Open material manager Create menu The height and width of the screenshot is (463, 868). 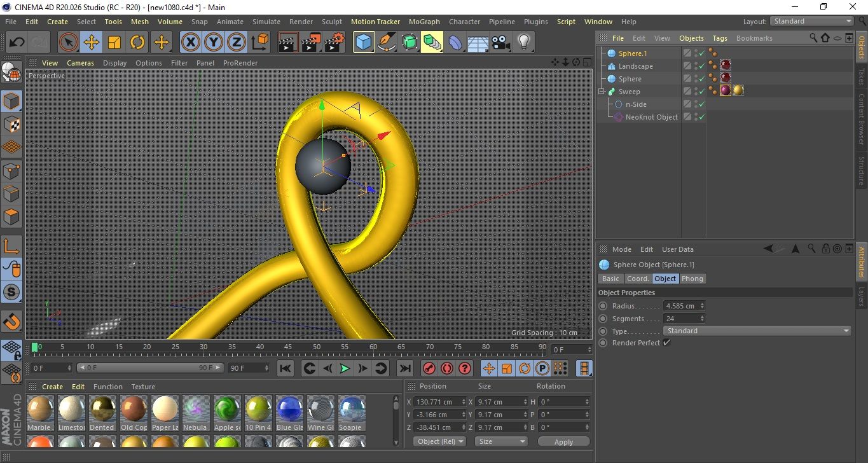[x=52, y=387]
